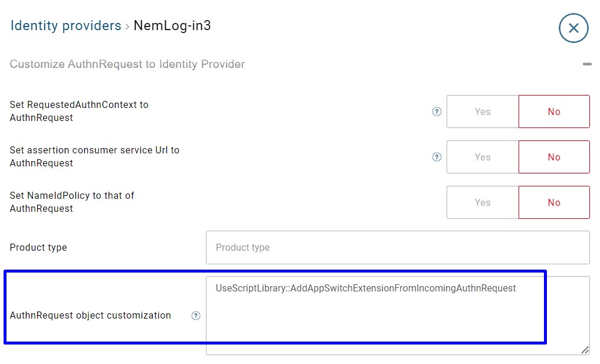This screenshot has height=364, width=600.
Task: Focus the empty Product type field
Action: click(x=397, y=247)
